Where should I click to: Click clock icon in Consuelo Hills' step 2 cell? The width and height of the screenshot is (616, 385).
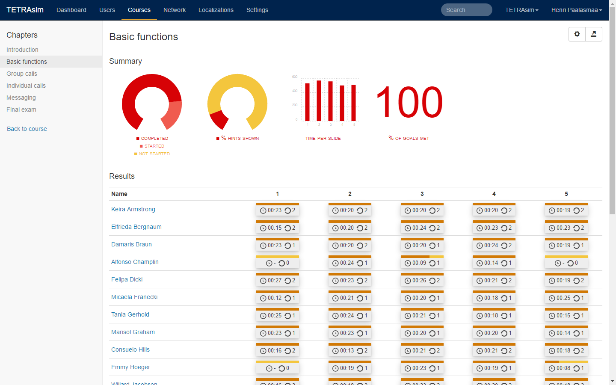pyautogui.click(x=335, y=351)
